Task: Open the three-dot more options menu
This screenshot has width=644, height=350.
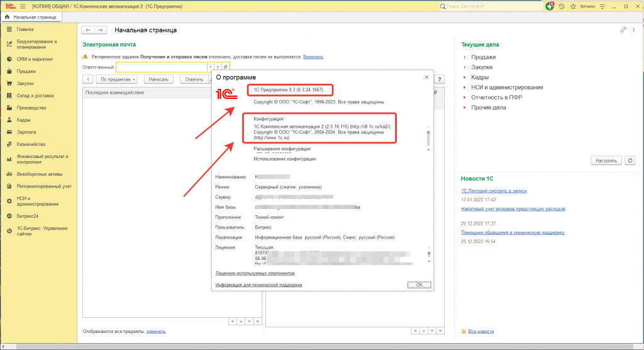Action: click(633, 30)
